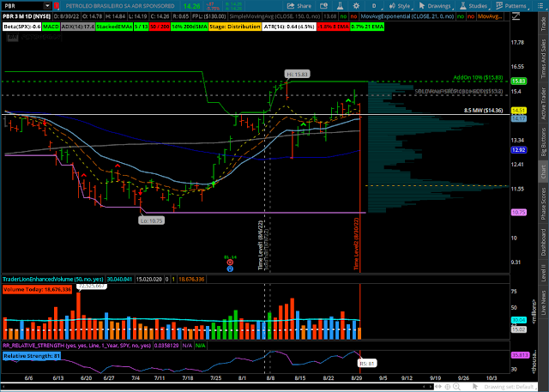Switch to Active Trader side tab

click(543, 104)
